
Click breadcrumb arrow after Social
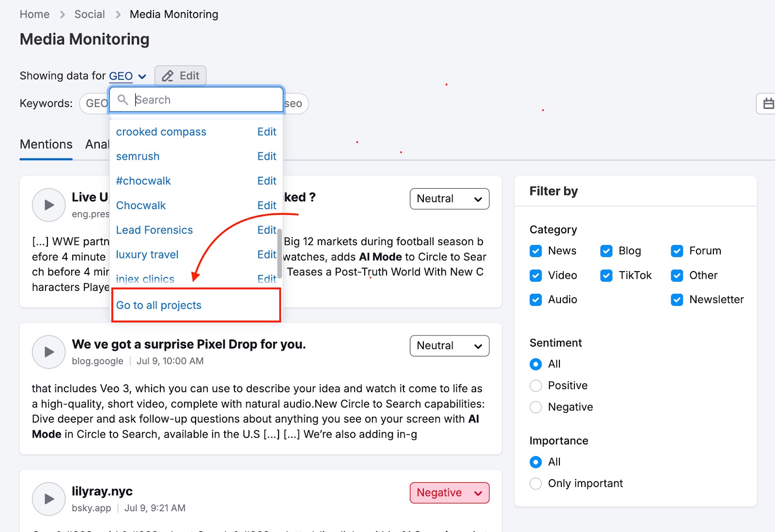click(x=118, y=15)
